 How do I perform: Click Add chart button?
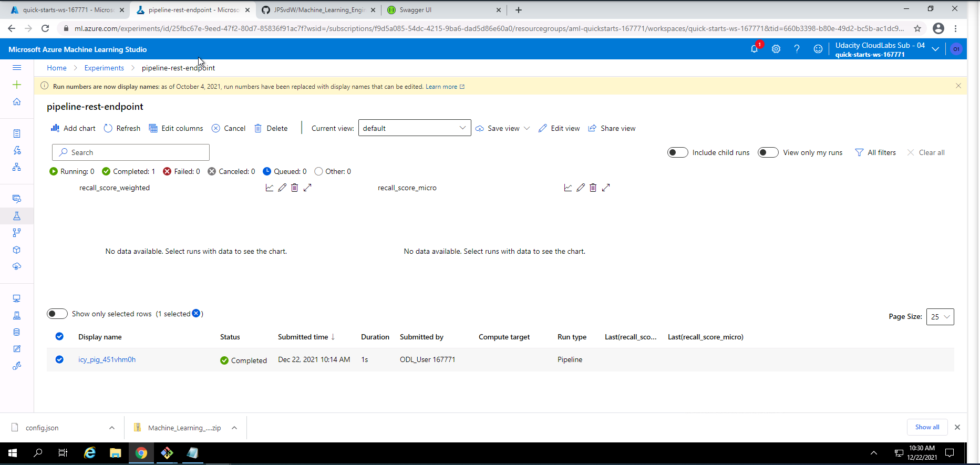73,128
